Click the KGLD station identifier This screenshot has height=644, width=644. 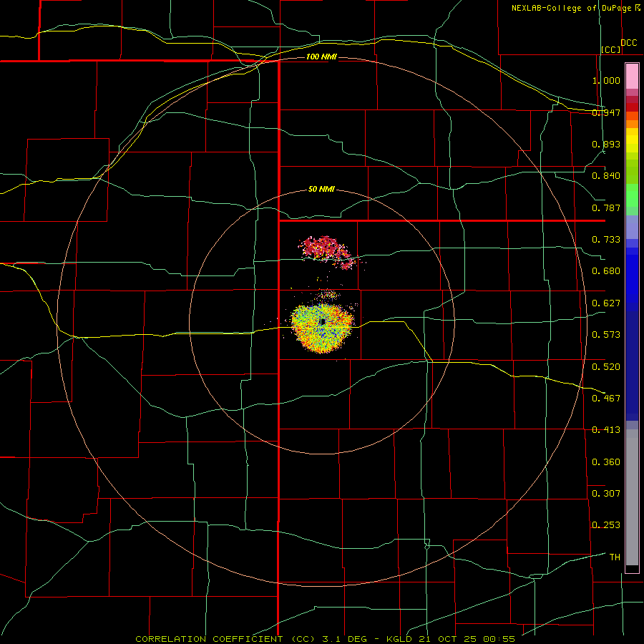click(401, 639)
